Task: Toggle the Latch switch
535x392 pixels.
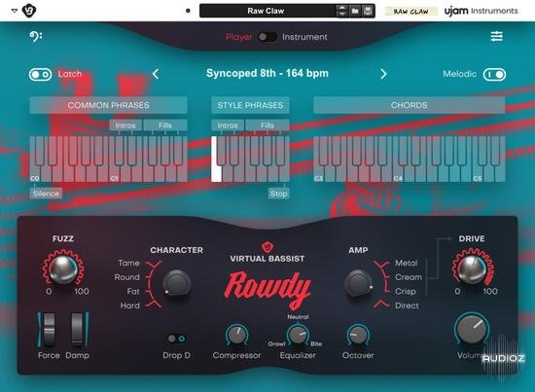Action: pos(40,74)
